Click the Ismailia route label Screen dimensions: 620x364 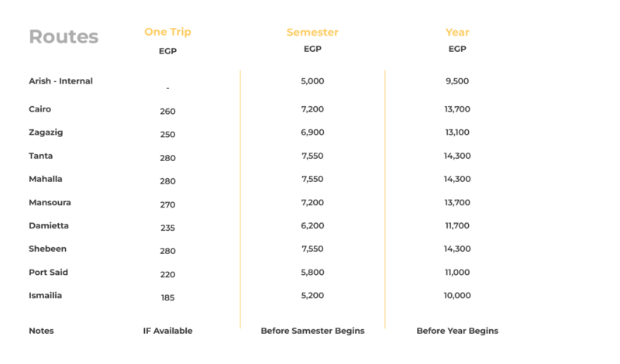click(x=46, y=295)
